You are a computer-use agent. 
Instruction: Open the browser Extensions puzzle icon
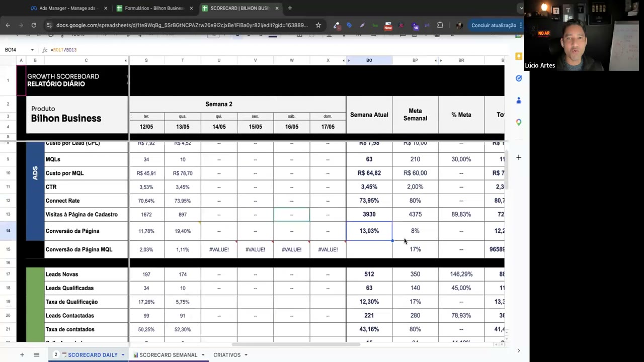(x=440, y=25)
